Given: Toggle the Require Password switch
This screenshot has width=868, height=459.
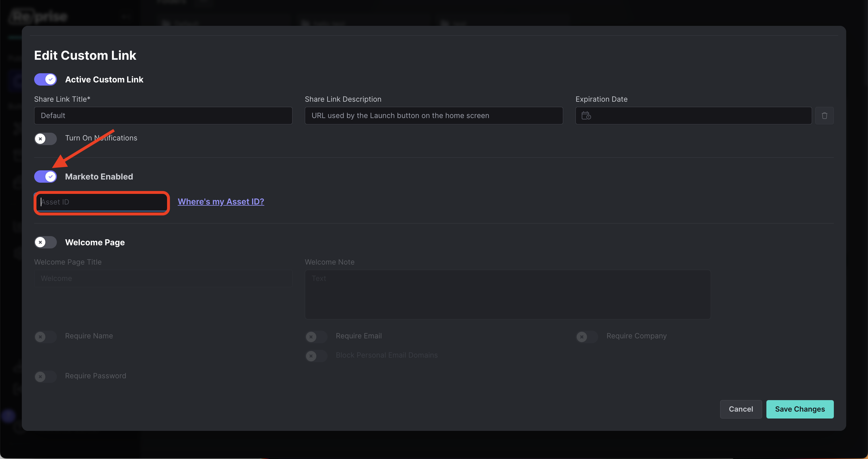Looking at the screenshot, I should click(x=45, y=376).
